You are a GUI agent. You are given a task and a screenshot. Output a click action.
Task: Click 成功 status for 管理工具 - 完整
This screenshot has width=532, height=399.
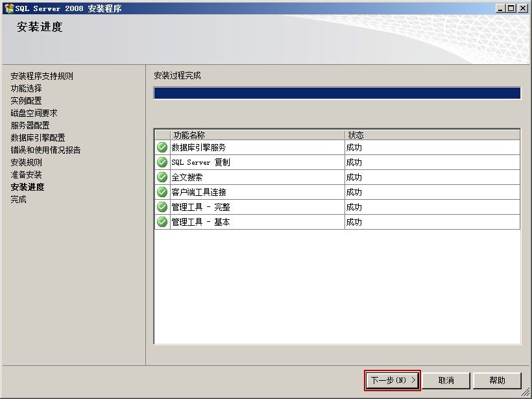tap(354, 208)
